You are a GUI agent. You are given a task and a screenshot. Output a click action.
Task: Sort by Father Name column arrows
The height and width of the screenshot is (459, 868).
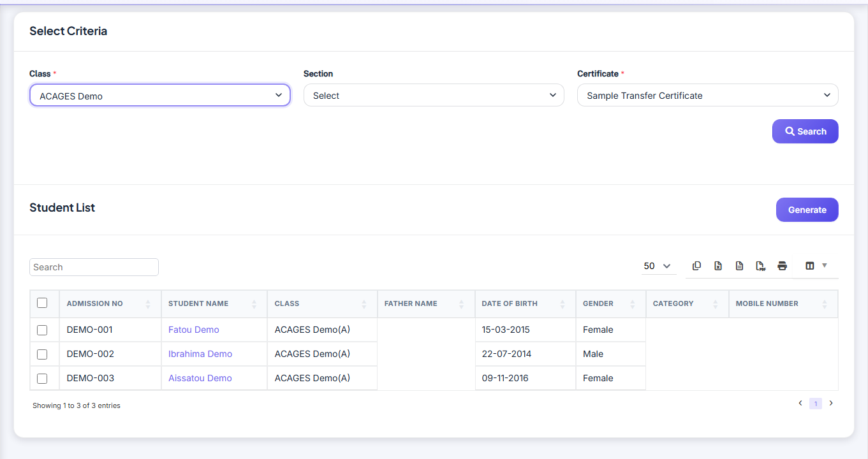[x=462, y=304]
